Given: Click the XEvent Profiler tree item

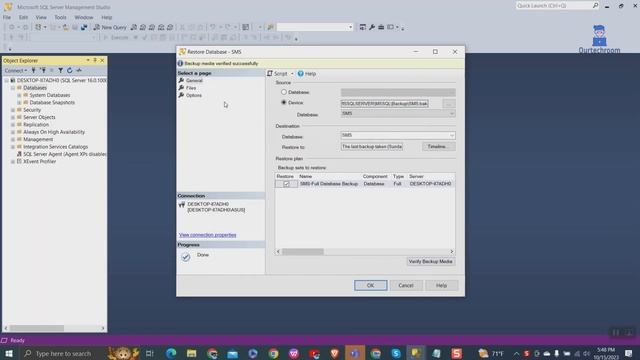Looking at the screenshot, I should click(x=40, y=162).
